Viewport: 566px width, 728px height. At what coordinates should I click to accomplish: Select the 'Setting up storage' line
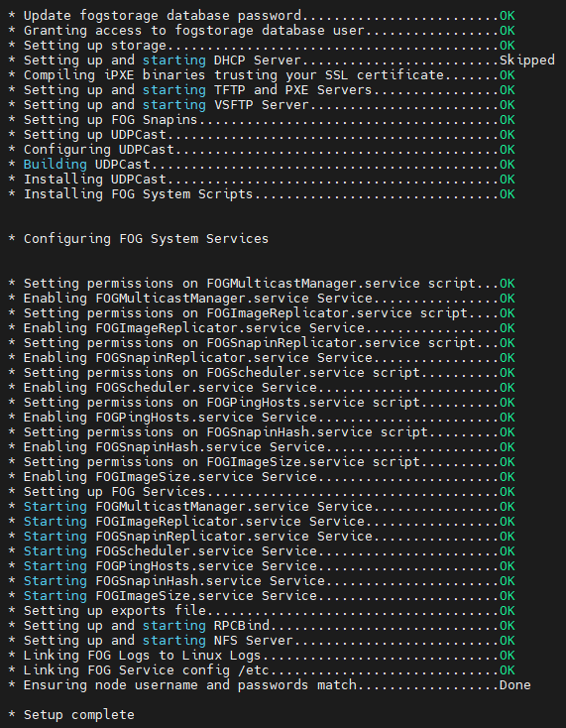(x=262, y=46)
